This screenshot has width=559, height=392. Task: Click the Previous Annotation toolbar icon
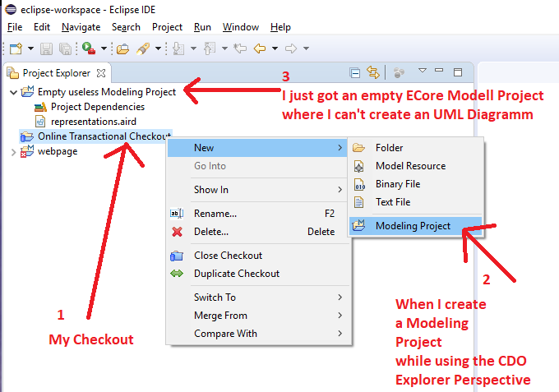pyautogui.click(x=210, y=48)
